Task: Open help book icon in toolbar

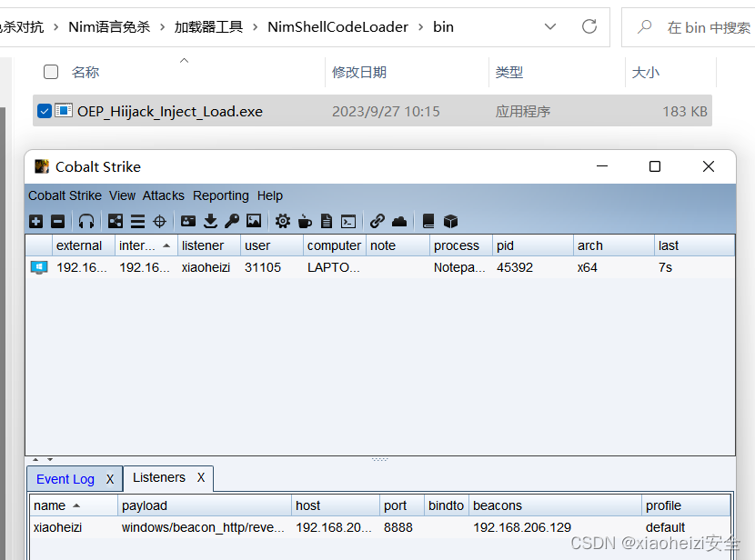Action: pos(428,221)
